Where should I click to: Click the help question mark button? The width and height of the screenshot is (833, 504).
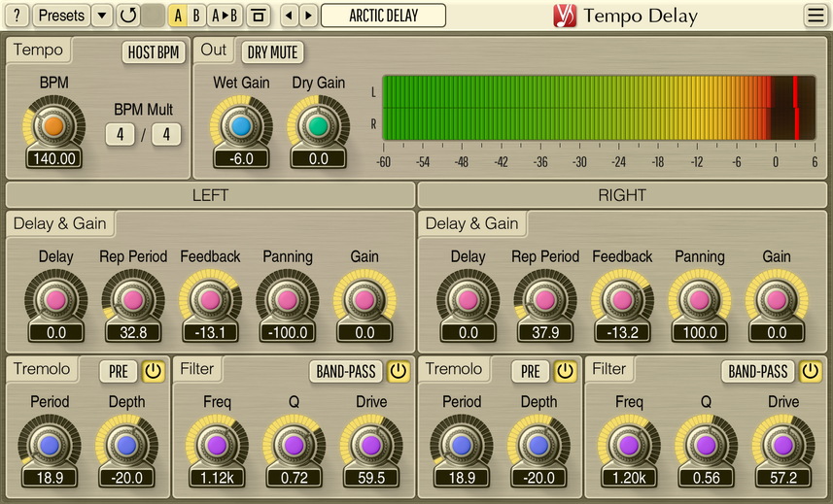pyautogui.click(x=17, y=16)
